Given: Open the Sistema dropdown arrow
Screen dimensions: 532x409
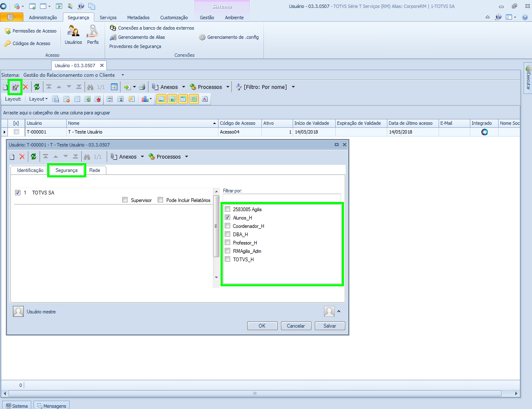Looking at the screenshot, I should 123,75.
